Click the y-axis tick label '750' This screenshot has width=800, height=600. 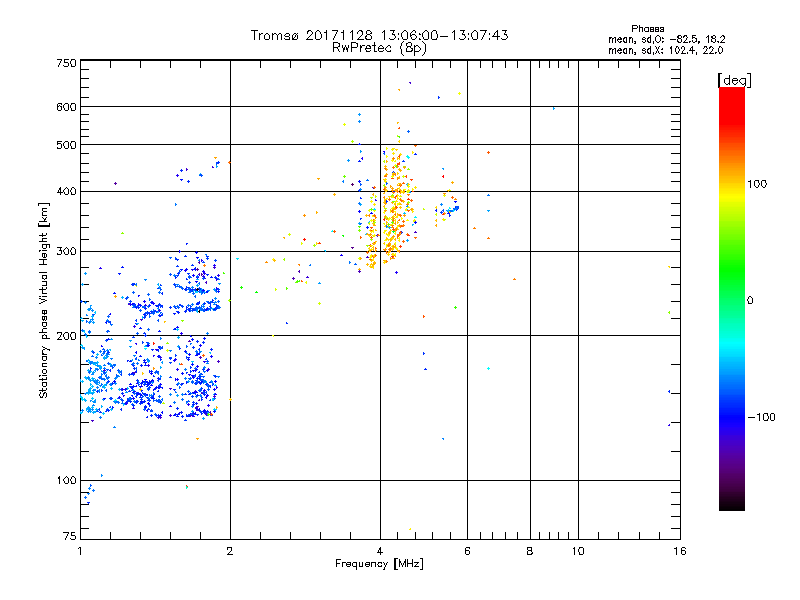(x=66, y=63)
